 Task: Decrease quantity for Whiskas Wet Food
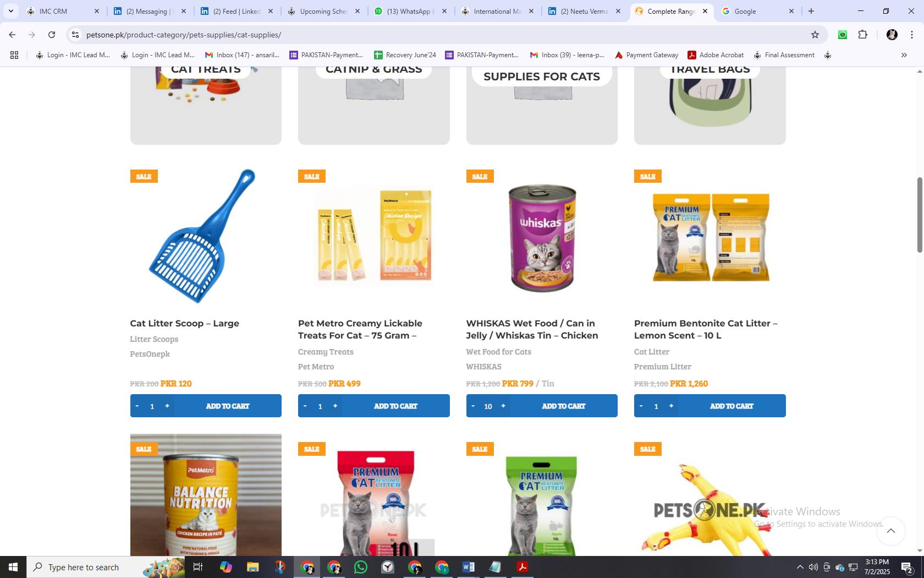coord(473,406)
